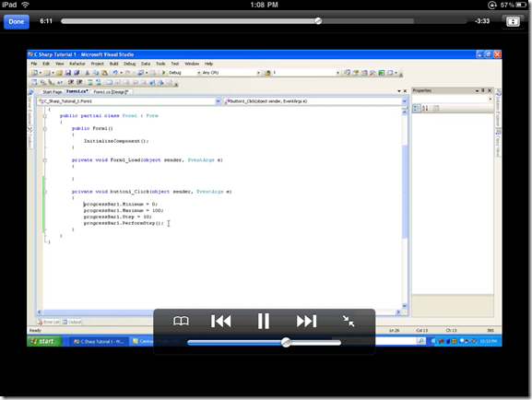Open the video chapters book icon
532x400 pixels.
click(181, 321)
